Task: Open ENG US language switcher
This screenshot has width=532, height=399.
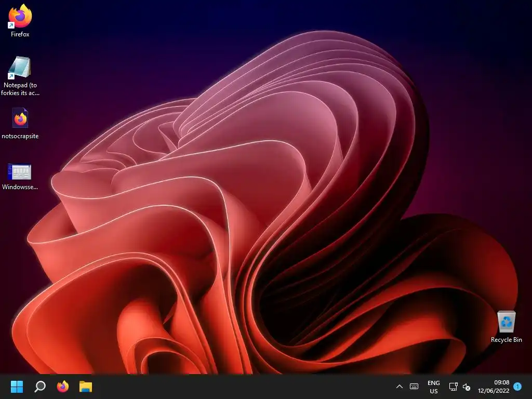Action: point(434,387)
